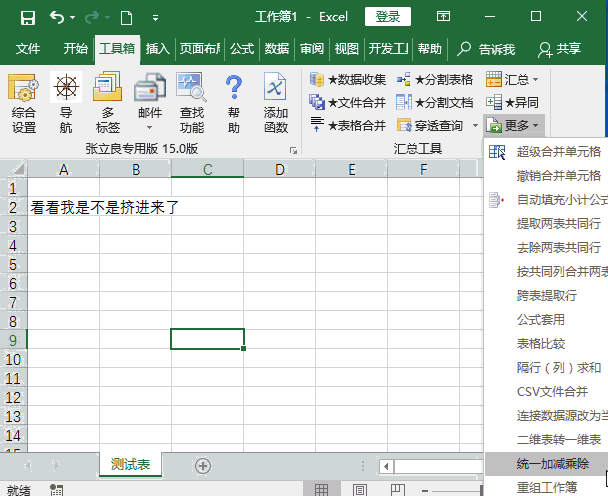Image resolution: width=608 pixels, height=496 pixels.
Task: Open the 穿透查询 dropdown arrow
Action: [x=474, y=125]
